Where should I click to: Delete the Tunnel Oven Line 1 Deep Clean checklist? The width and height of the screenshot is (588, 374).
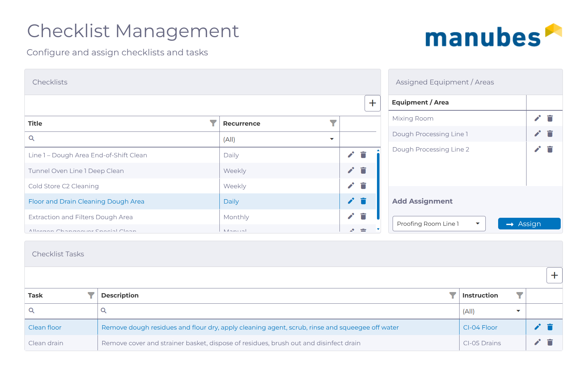tap(363, 170)
